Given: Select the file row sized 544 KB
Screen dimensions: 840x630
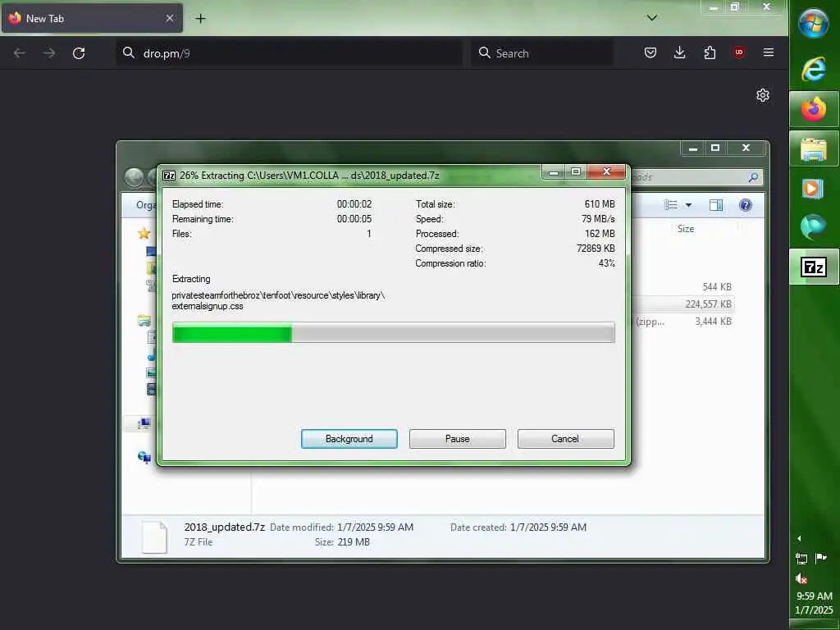Looking at the screenshot, I should click(x=683, y=286).
